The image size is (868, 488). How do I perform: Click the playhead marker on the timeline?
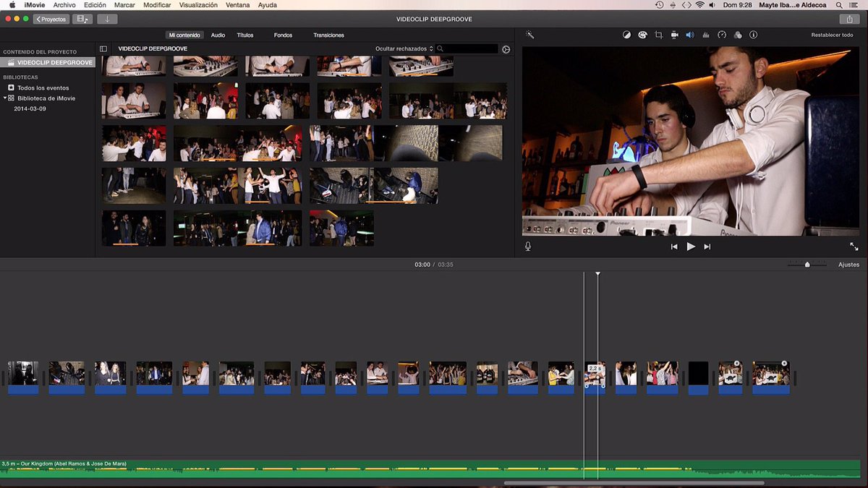[597, 274]
